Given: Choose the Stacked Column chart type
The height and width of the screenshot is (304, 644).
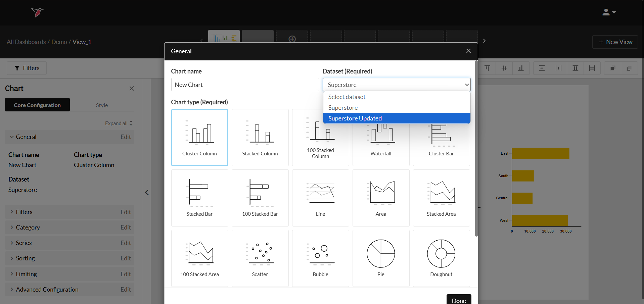Looking at the screenshot, I should (260, 138).
